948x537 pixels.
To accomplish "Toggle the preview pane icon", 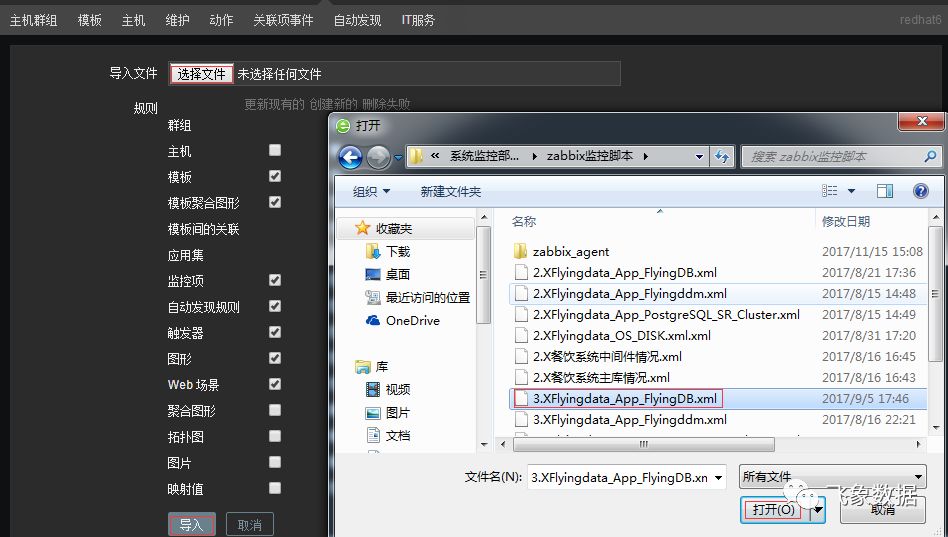I will (x=885, y=191).
